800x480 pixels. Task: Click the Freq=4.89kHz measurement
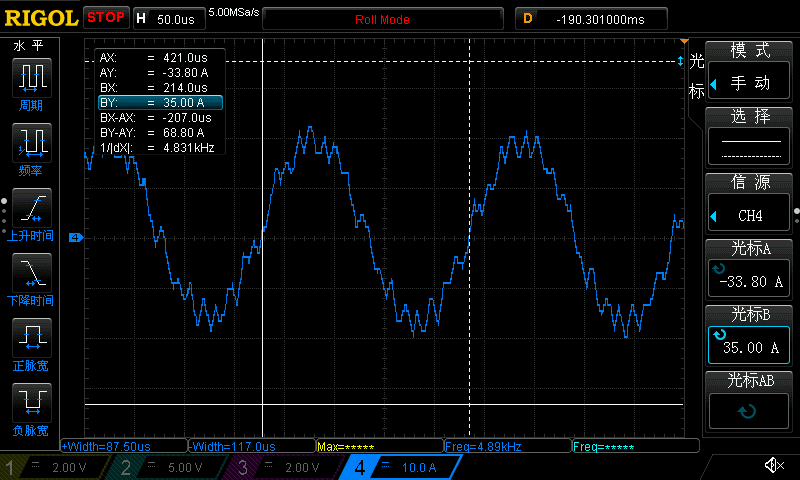pos(508,446)
